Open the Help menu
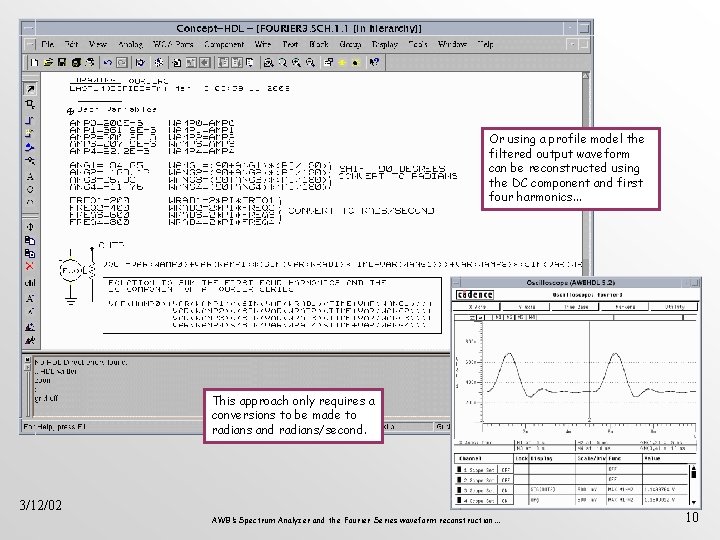This screenshot has width=720, height=540. click(x=485, y=45)
